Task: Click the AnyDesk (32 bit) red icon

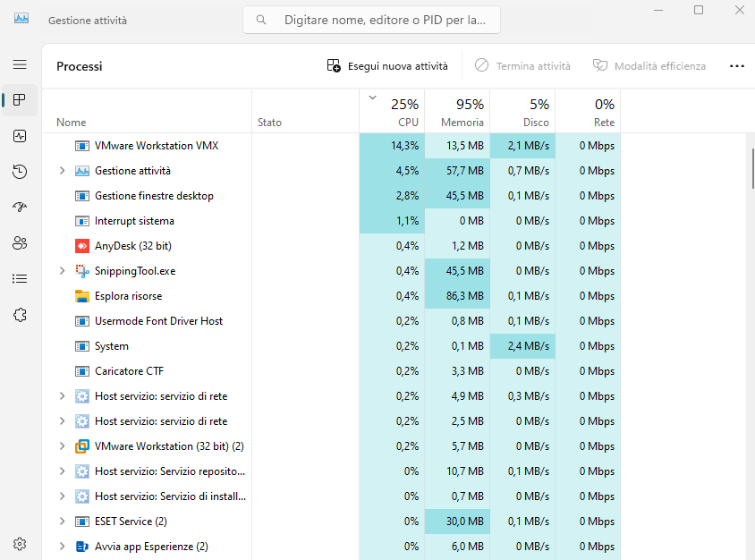Action: [x=82, y=246]
